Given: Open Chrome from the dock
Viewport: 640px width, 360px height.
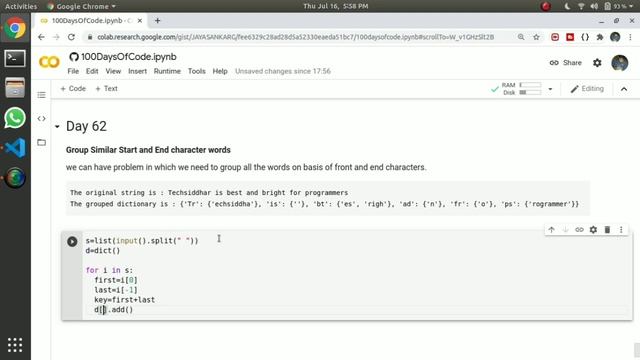Looking at the screenshot, I should 15,28.
